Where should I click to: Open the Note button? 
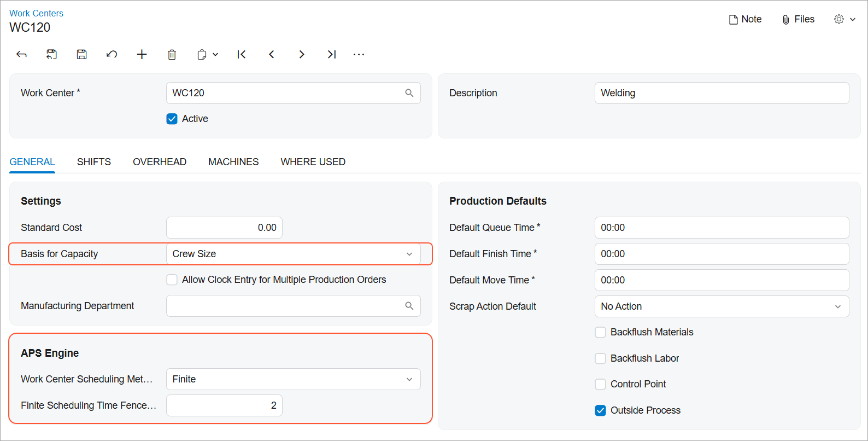click(x=746, y=19)
